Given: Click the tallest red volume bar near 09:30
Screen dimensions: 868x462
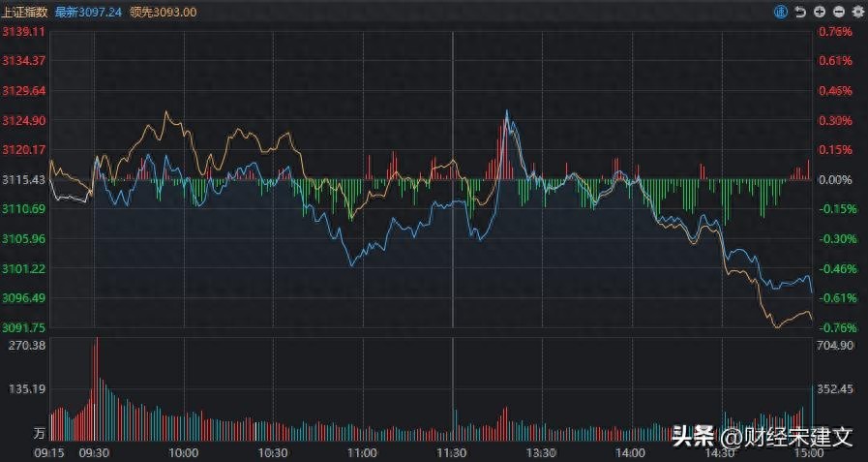Looking at the screenshot, I should pos(96,387).
